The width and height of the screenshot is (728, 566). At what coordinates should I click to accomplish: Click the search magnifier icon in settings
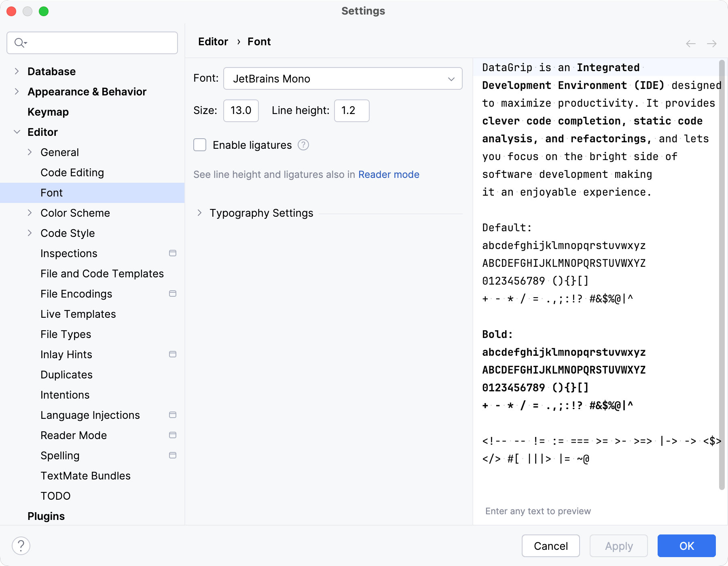tap(20, 42)
